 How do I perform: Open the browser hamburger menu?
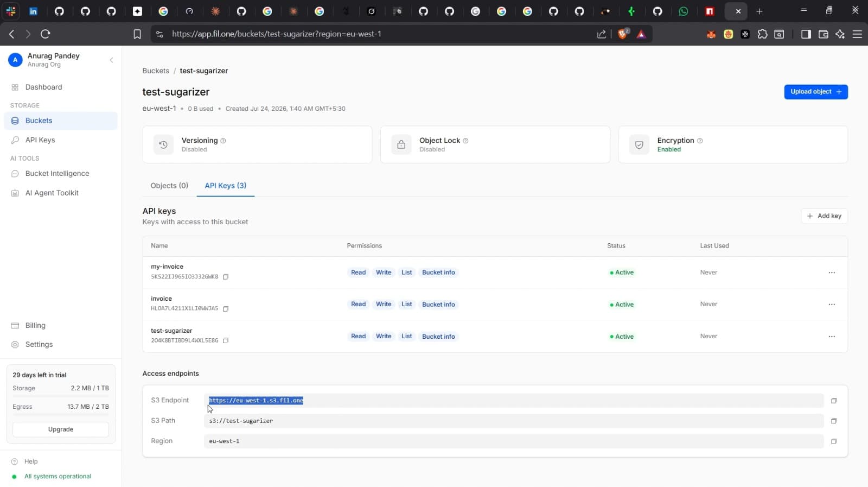pyautogui.click(x=857, y=34)
